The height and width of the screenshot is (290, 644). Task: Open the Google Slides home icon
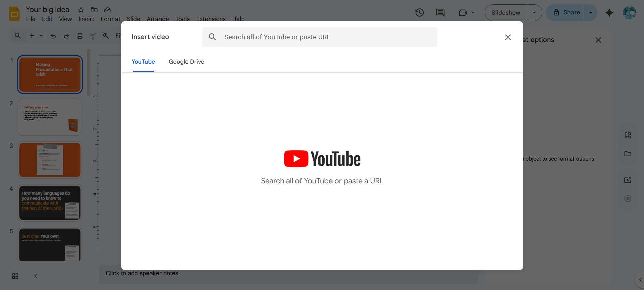pos(14,14)
